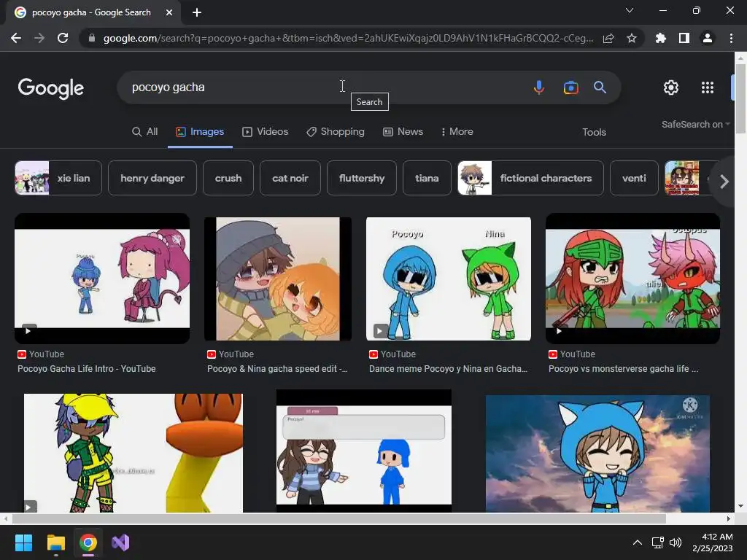Select the xie lian suggestion chip
This screenshot has height=560, width=747.
[x=58, y=178]
